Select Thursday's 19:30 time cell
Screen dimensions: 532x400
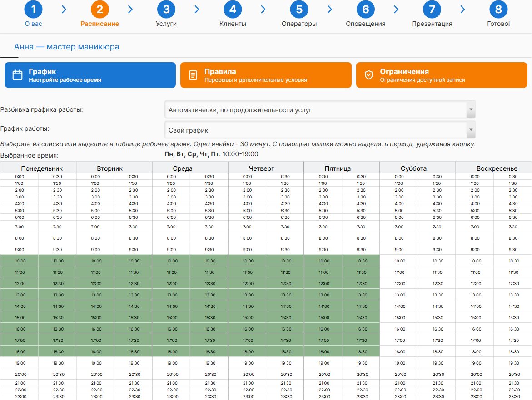click(x=285, y=363)
